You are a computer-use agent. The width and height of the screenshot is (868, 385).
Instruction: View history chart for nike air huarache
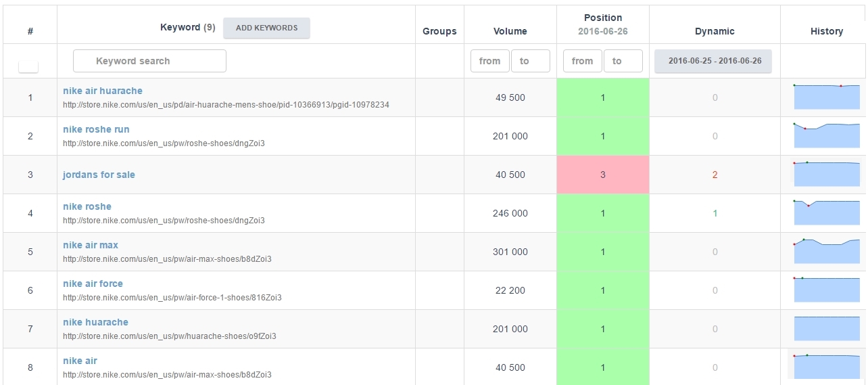(826, 97)
